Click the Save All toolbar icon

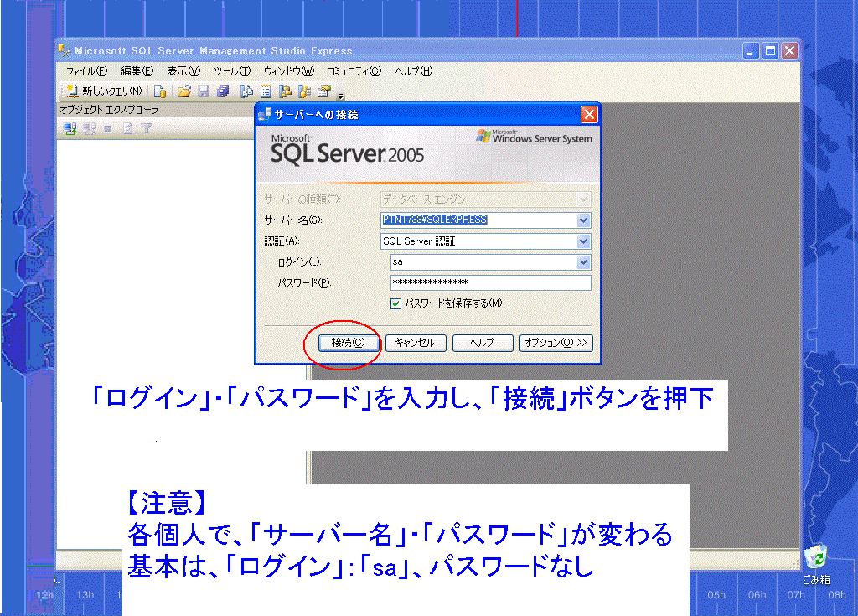[223, 91]
